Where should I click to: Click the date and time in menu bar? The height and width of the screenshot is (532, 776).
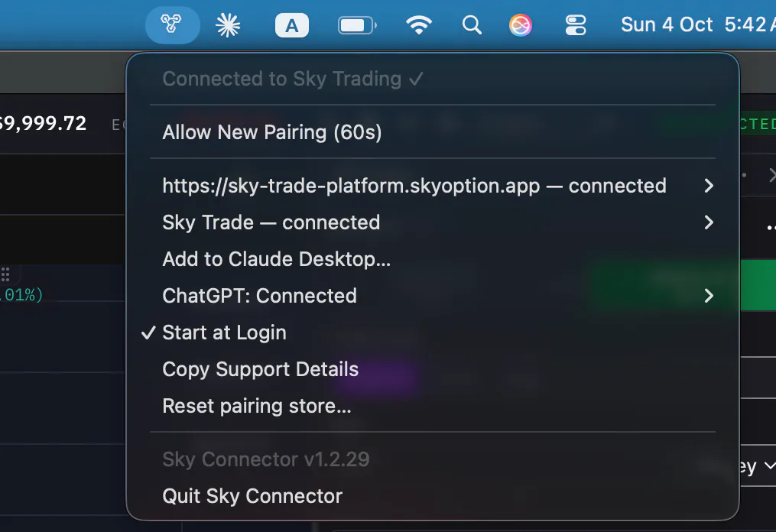[x=698, y=24]
